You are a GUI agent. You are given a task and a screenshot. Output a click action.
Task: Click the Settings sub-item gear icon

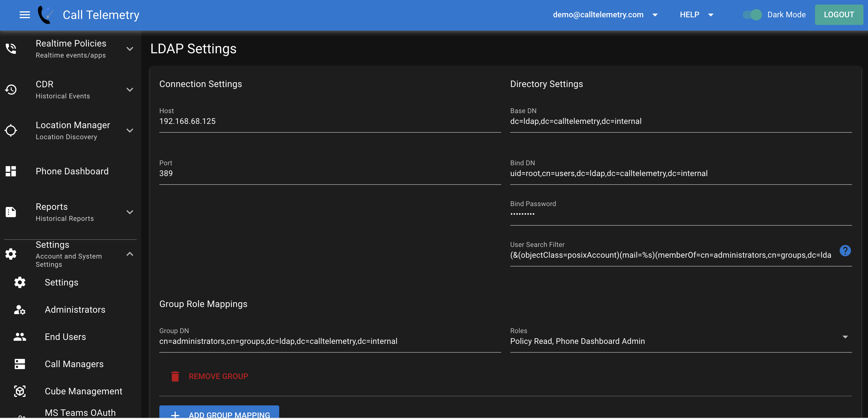[x=20, y=282]
